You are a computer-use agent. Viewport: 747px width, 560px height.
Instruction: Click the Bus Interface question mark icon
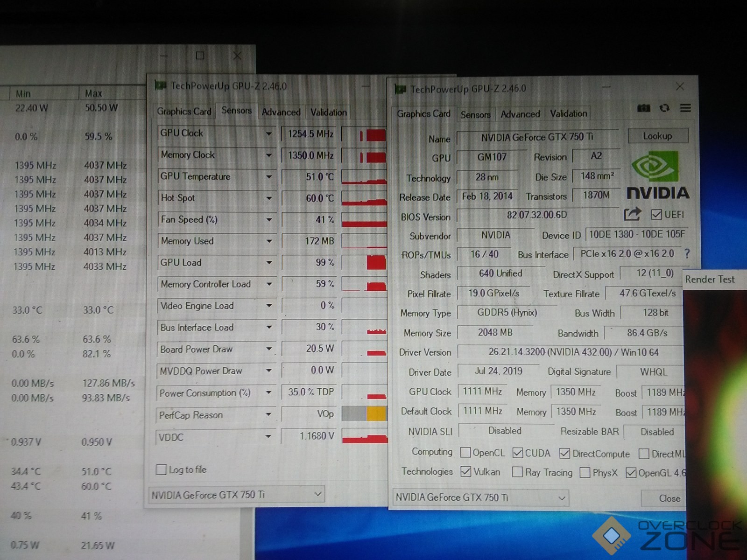[687, 253]
